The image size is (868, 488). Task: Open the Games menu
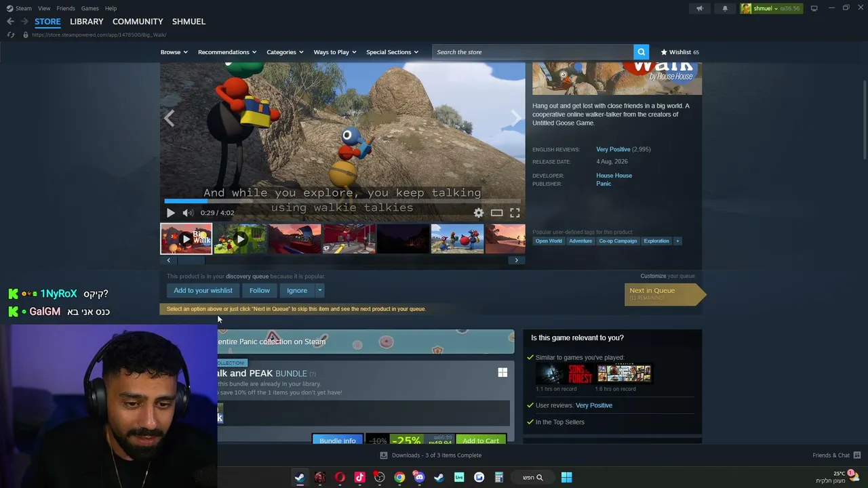[x=90, y=8]
